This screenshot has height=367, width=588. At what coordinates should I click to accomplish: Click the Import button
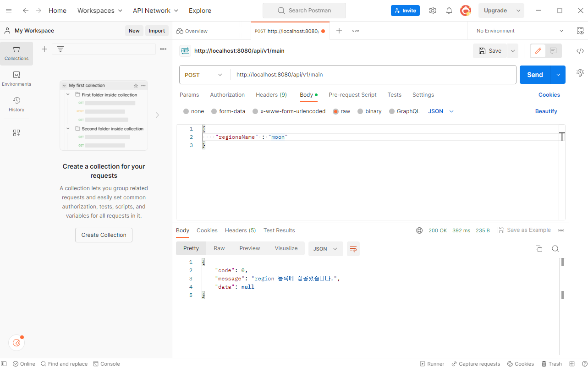pyautogui.click(x=157, y=31)
